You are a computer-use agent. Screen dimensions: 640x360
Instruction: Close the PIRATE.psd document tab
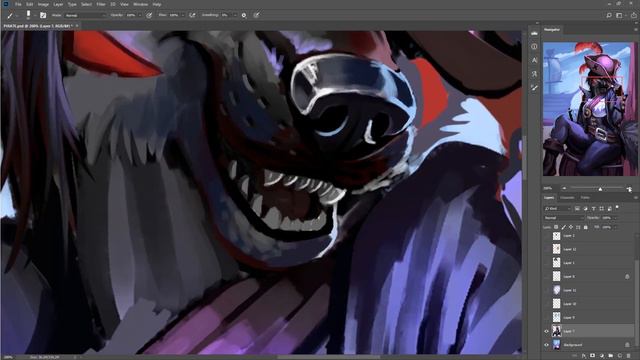coord(77,26)
